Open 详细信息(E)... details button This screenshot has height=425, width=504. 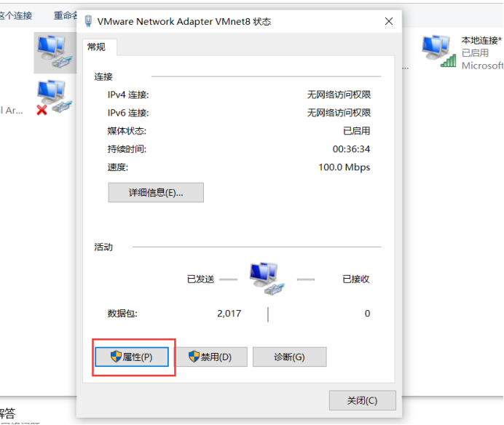point(156,193)
